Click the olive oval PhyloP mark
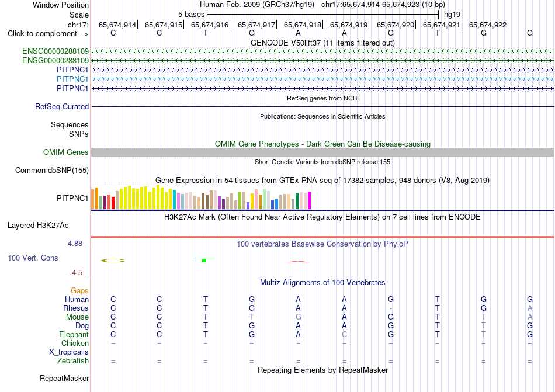The image size is (555, 392). coord(113,261)
